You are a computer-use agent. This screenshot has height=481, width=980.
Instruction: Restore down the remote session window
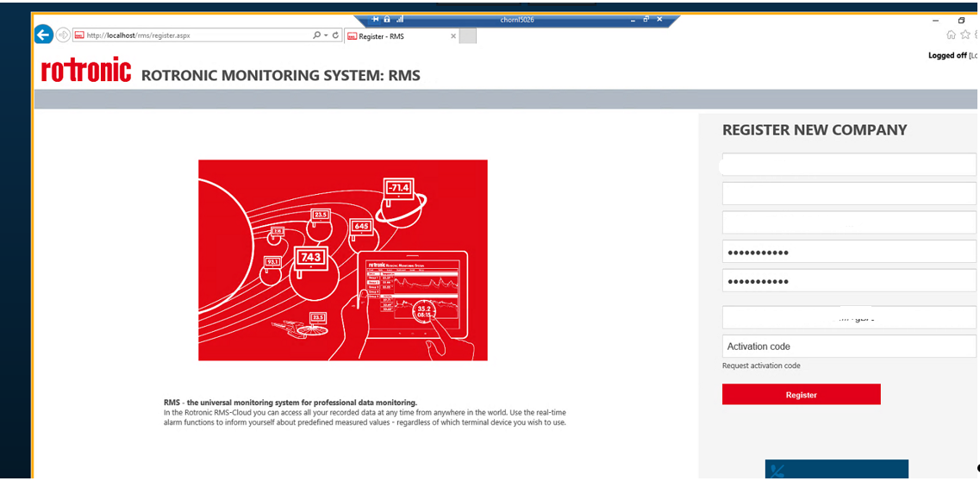(646, 19)
